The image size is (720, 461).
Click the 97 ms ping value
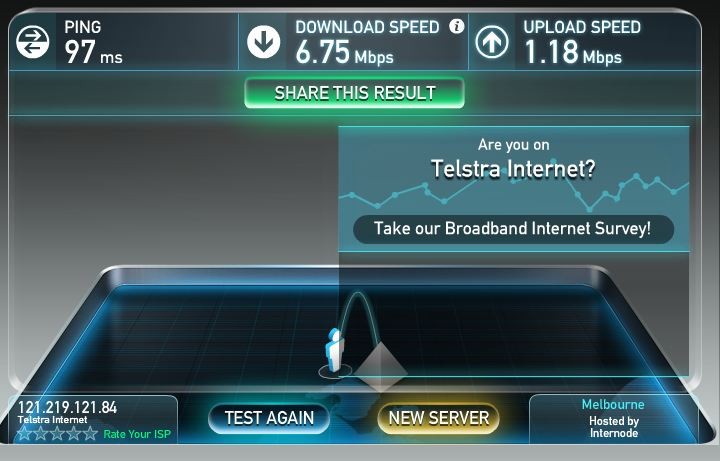[x=93, y=51]
